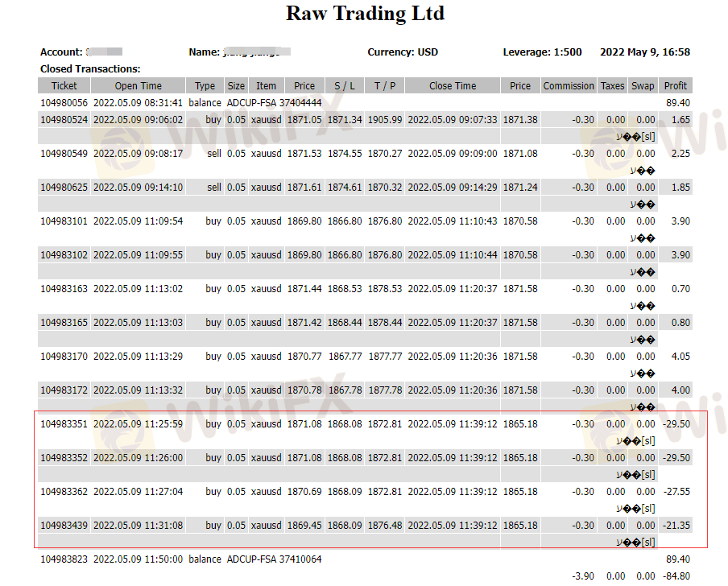The image size is (728, 586).
Task: Click the Closed Transactions: heading
Action: point(90,69)
